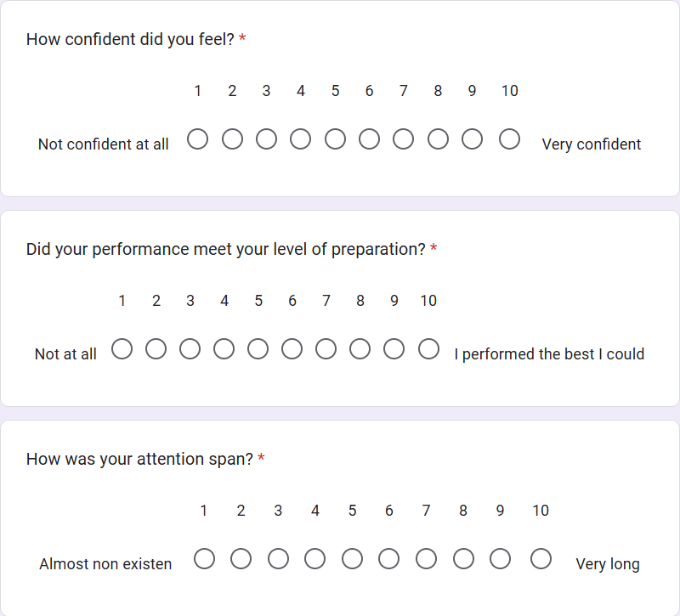
Task: Rate performance versus preparation as 2
Action: coord(156,349)
